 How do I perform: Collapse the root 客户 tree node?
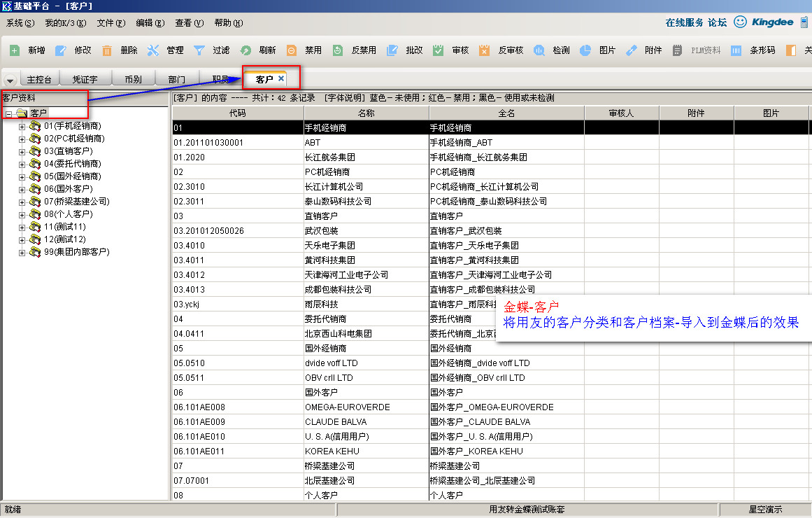8,113
